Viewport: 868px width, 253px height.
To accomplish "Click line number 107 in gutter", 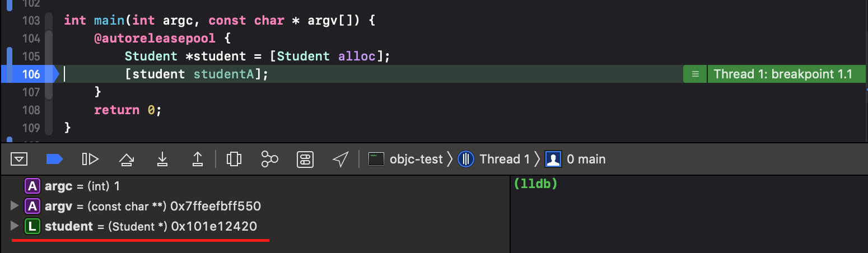I will pyautogui.click(x=31, y=92).
